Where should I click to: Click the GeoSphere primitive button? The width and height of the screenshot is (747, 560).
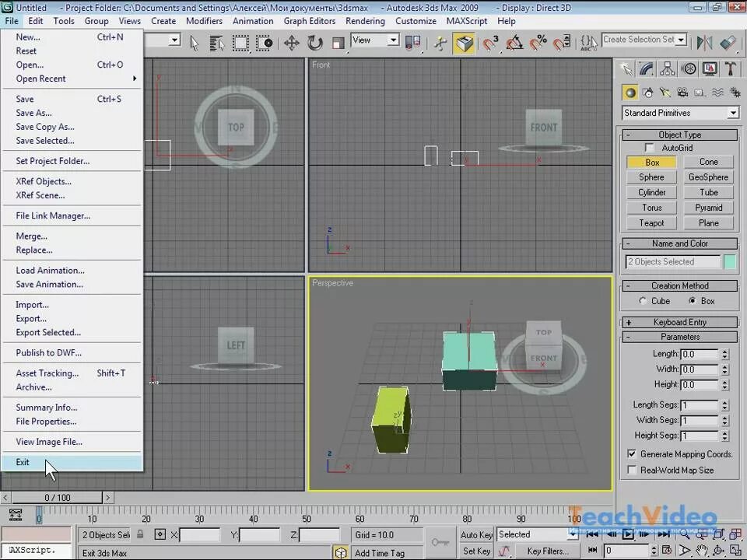point(708,177)
